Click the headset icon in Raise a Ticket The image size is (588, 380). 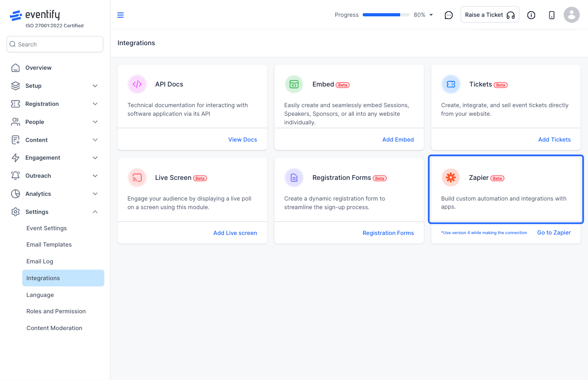[x=511, y=15]
